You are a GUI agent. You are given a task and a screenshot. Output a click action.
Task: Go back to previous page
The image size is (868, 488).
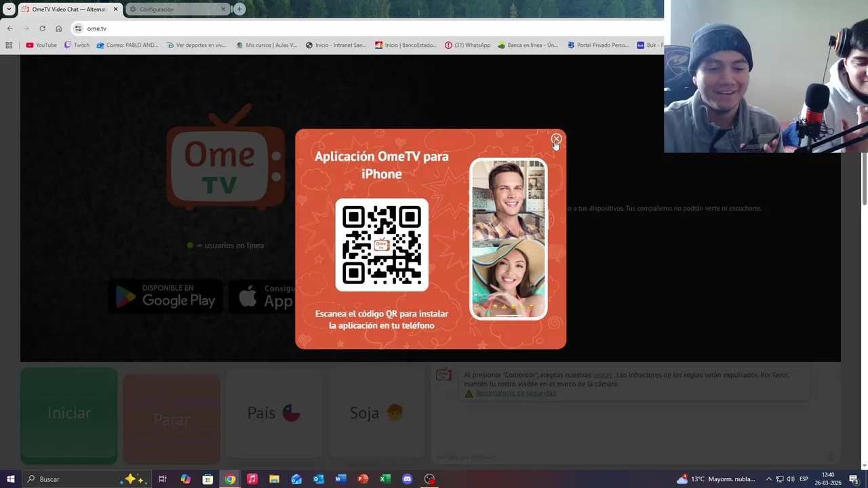coord(9,28)
